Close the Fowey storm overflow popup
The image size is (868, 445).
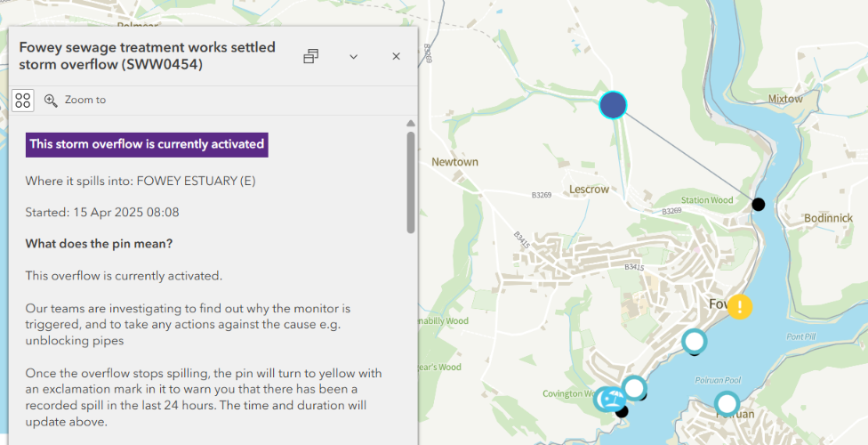(x=397, y=56)
